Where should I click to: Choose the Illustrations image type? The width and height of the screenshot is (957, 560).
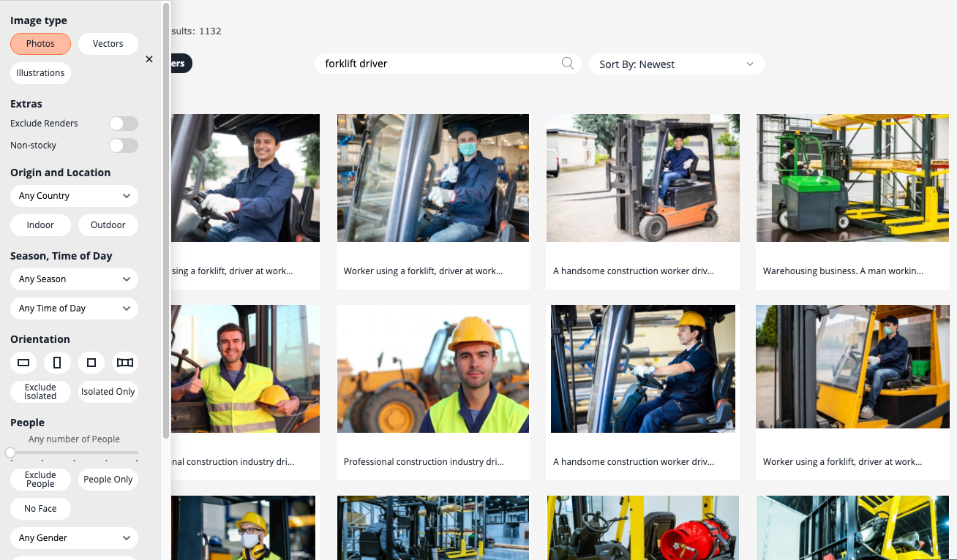click(x=40, y=73)
